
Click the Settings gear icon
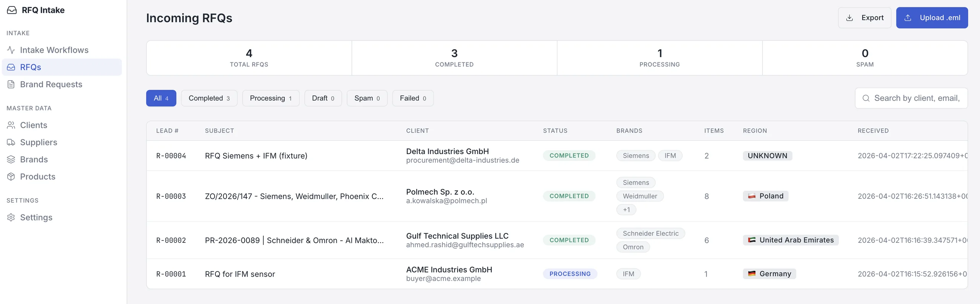[11, 217]
